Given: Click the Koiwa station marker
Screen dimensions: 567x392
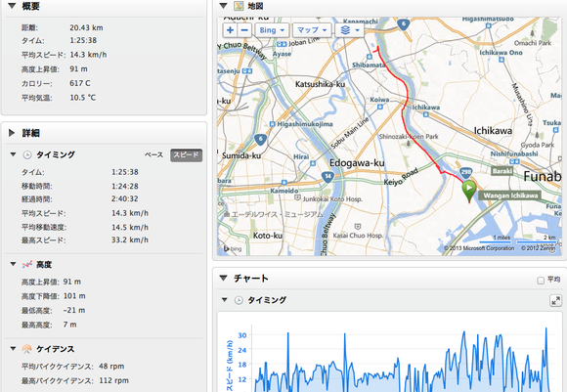Looking at the screenshot, I should coord(379,107).
